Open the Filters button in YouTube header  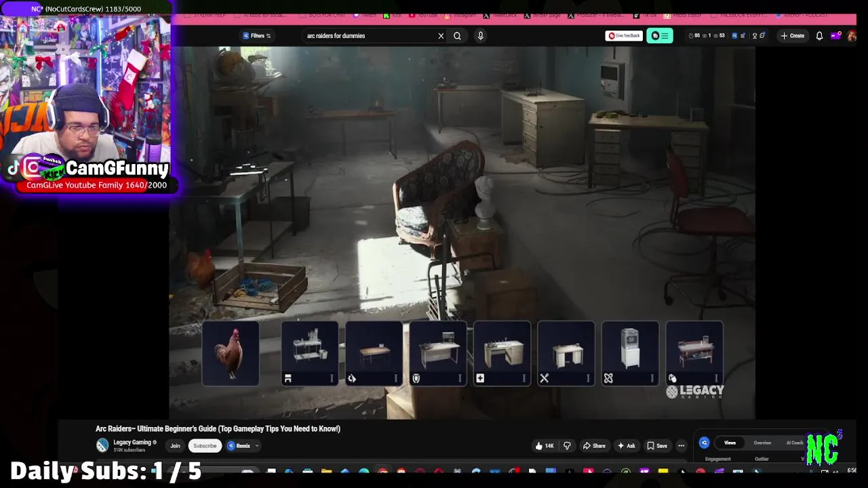(256, 36)
